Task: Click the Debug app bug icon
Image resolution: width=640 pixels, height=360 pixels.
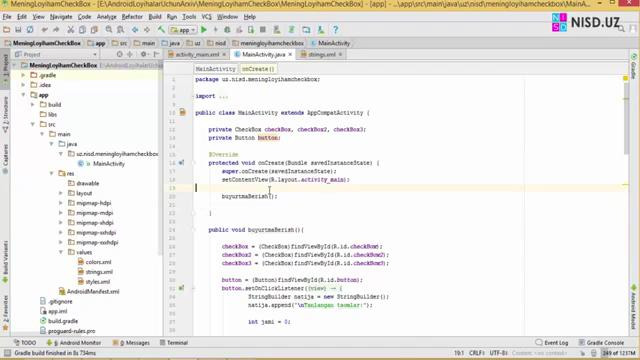Action: [227, 30]
